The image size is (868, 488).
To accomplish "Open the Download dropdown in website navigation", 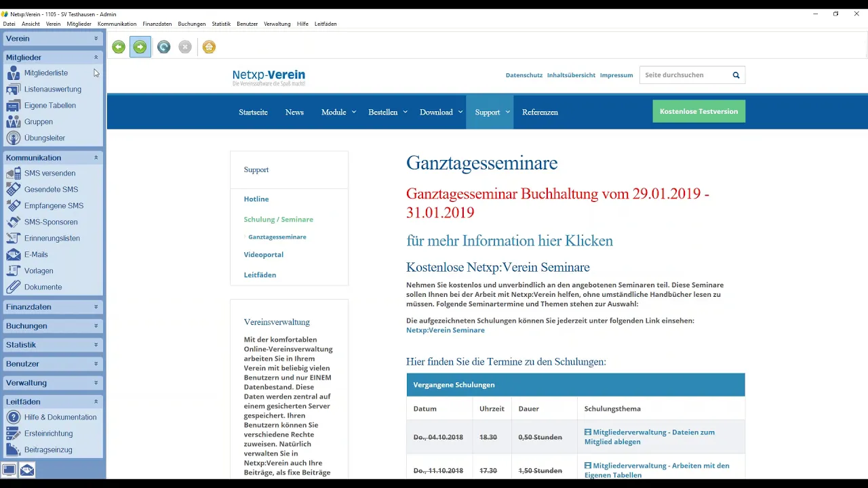I will click(x=441, y=112).
